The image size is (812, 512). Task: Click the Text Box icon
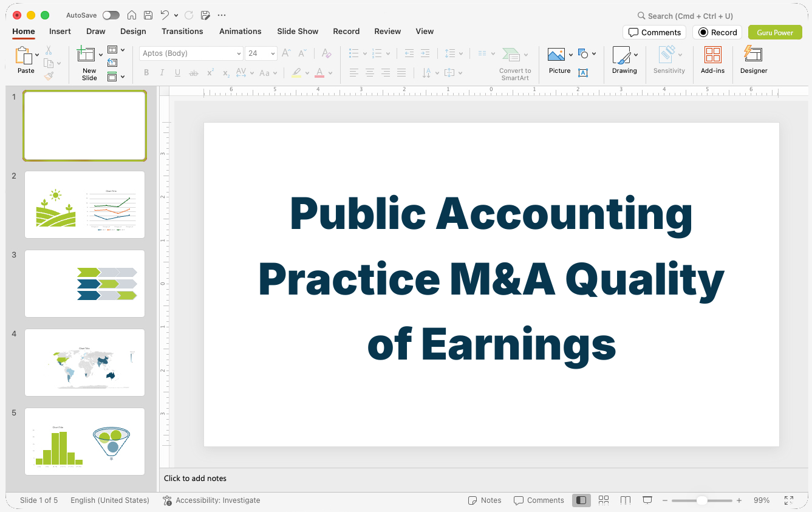[583, 73]
